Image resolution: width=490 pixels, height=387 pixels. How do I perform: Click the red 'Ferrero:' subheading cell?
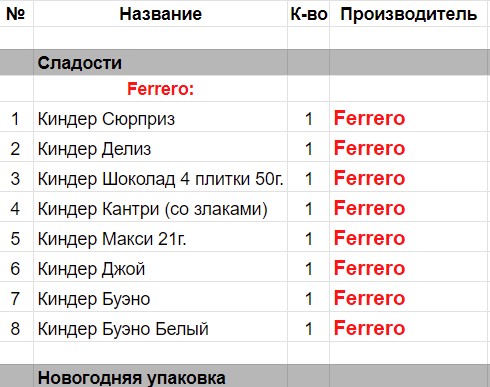(160, 89)
